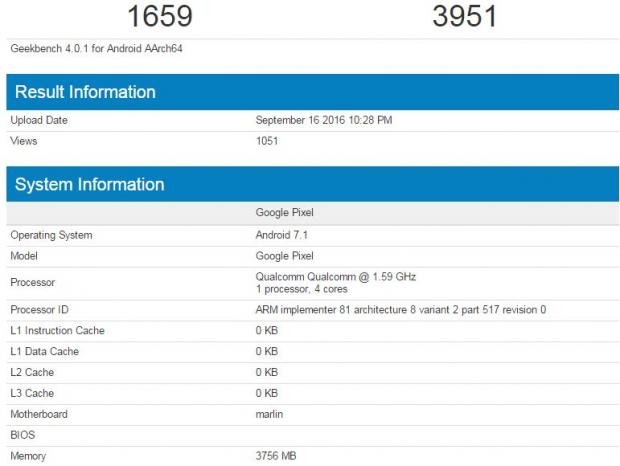The width and height of the screenshot is (620, 466).
Task: Click the 3951 multi-core score
Action: [x=464, y=17]
